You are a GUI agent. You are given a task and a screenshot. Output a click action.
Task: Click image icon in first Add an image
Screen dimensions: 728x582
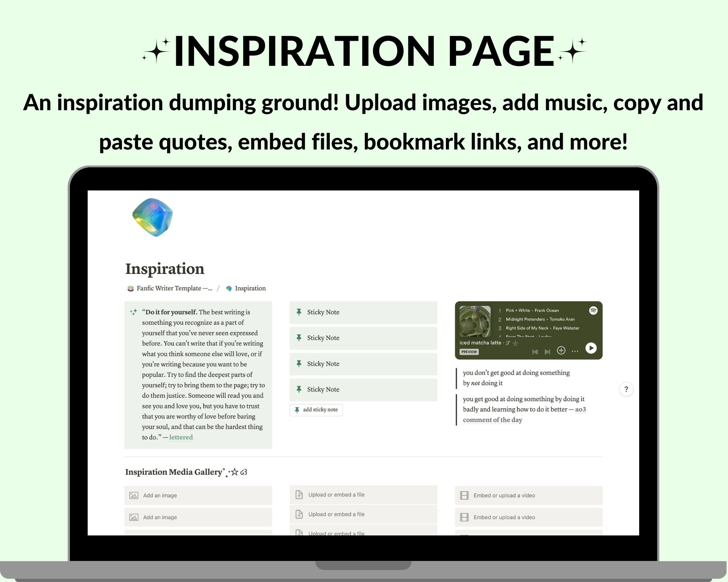click(134, 495)
